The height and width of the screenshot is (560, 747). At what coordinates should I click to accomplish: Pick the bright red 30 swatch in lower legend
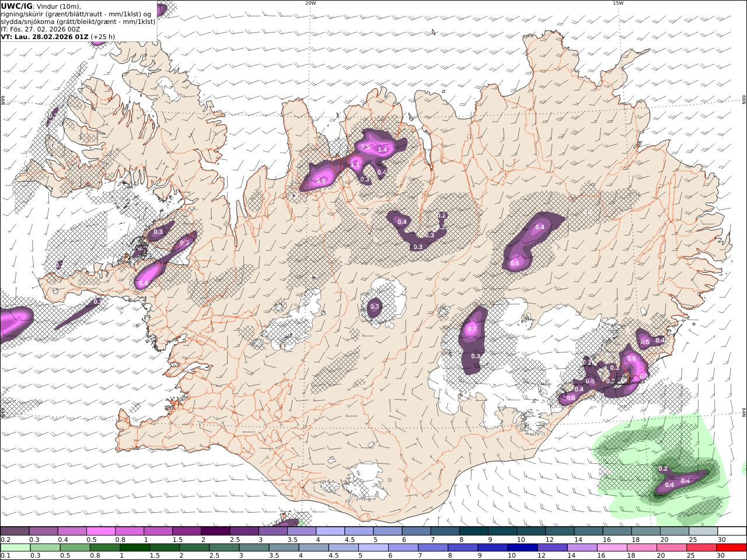(731, 548)
